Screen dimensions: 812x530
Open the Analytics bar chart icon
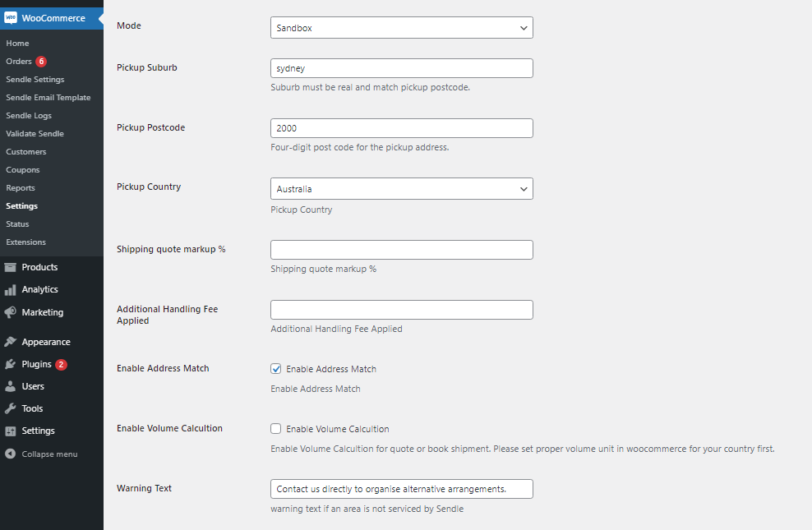click(x=11, y=289)
